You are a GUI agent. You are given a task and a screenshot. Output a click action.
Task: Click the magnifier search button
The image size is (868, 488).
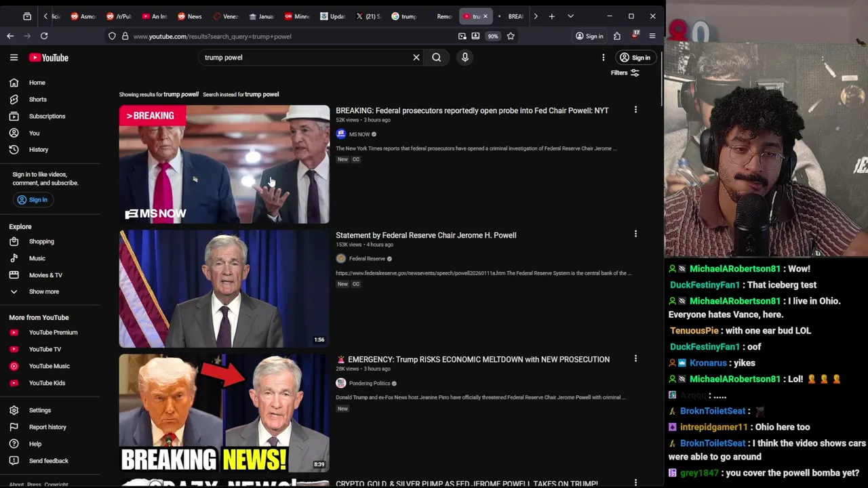pyautogui.click(x=437, y=58)
